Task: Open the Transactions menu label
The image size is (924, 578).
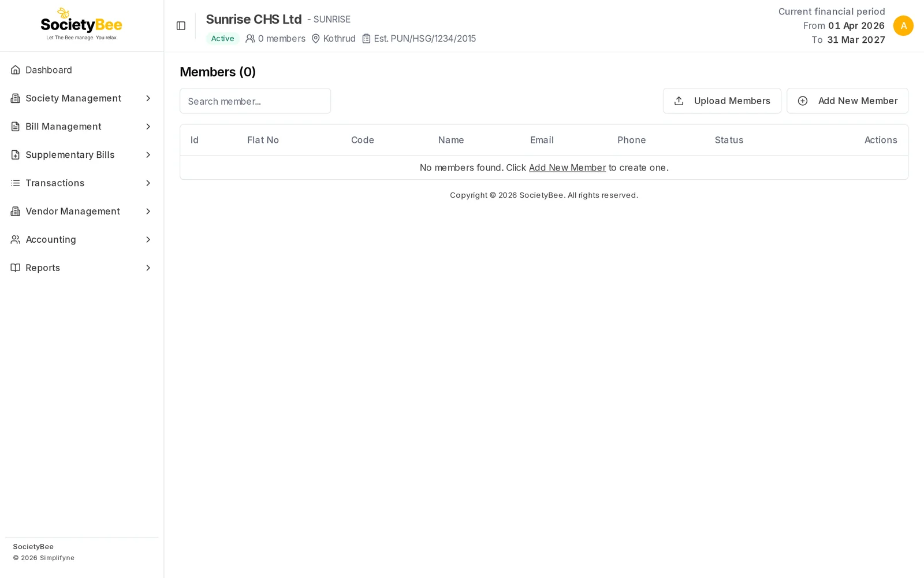Action: click(55, 183)
